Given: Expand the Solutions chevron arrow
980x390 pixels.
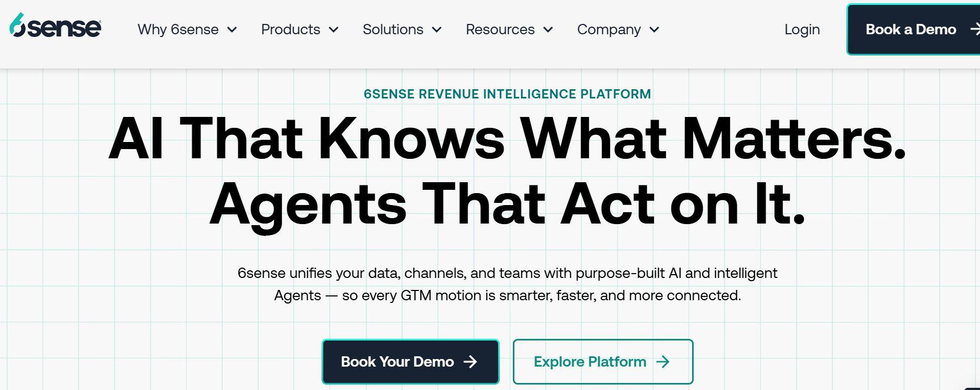Looking at the screenshot, I should (437, 30).
